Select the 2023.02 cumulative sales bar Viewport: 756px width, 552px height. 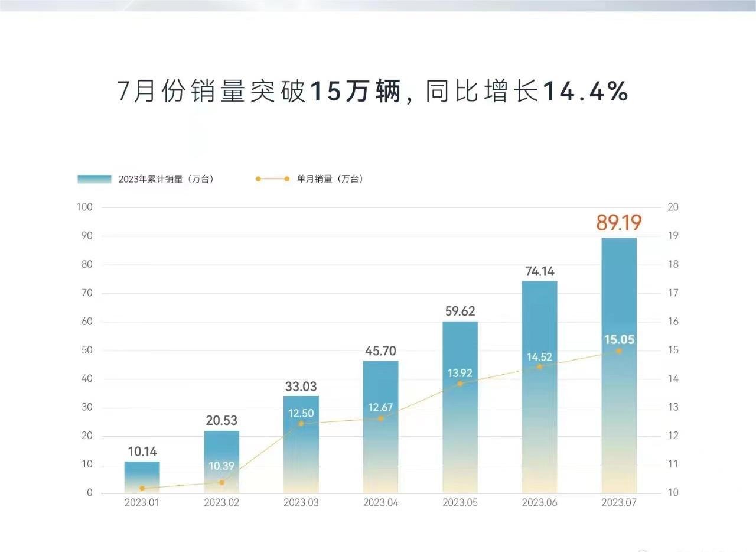click(x=221, y=462)
